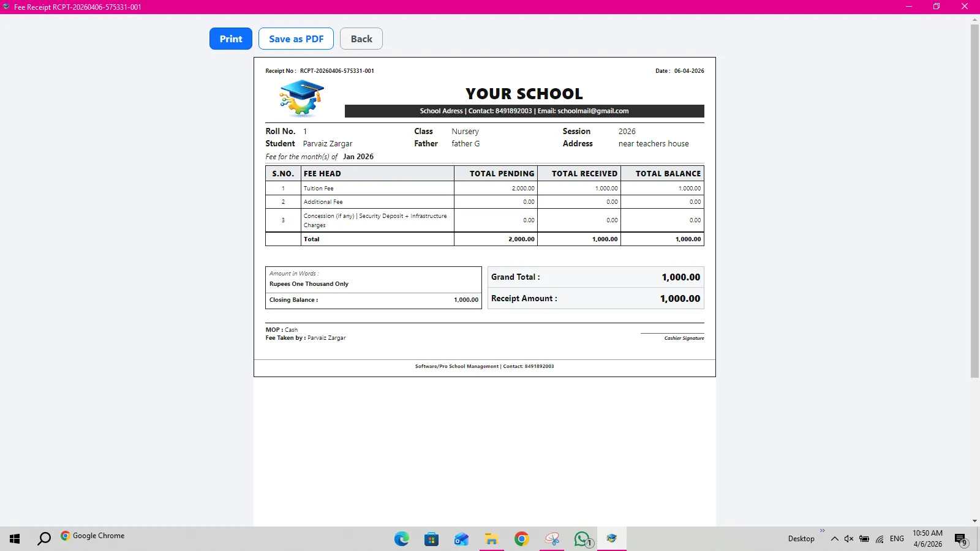Click the Print button
The width and height of the screenshot is (980, 551).
pos(231,39)
